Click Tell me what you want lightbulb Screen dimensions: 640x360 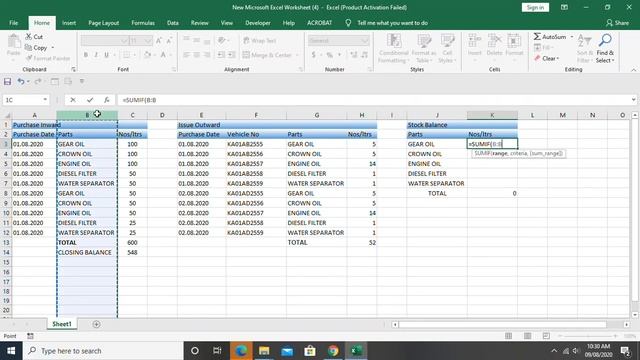[x=348, y=23]
